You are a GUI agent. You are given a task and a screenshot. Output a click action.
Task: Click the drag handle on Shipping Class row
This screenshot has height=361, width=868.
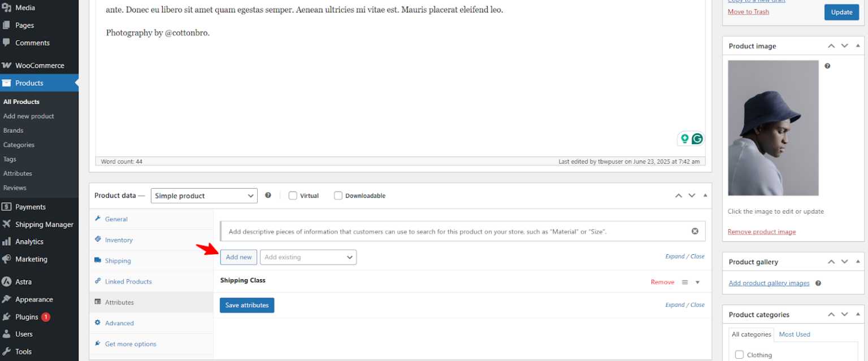click(x=685, y=282)
